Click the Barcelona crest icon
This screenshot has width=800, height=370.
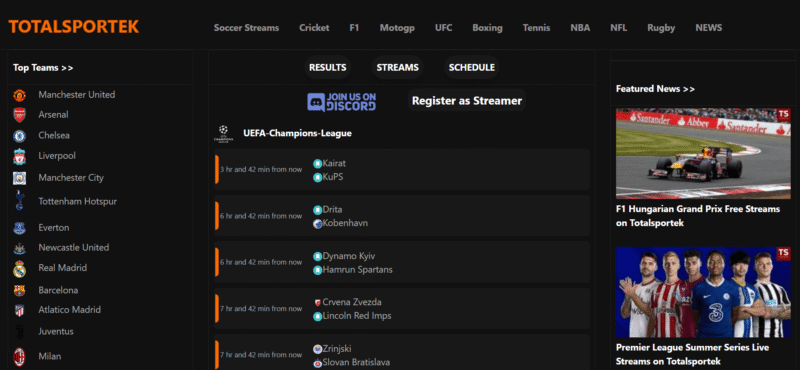[19, 290]
